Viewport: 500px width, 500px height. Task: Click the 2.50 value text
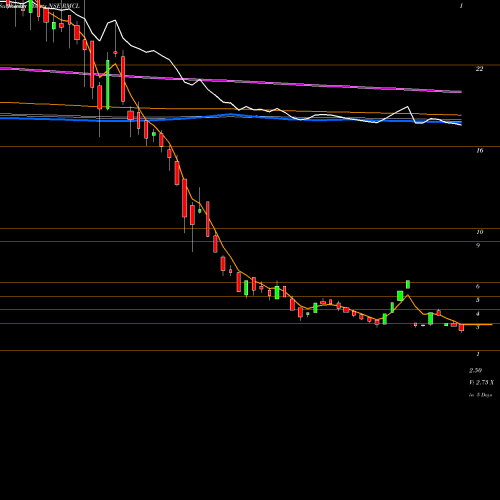(x=475, y=371)
